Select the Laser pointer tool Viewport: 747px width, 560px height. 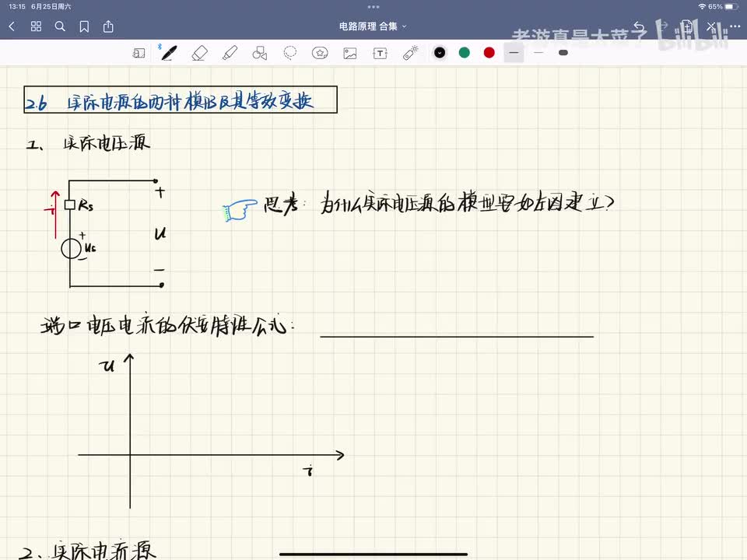[x=410, y=53]
